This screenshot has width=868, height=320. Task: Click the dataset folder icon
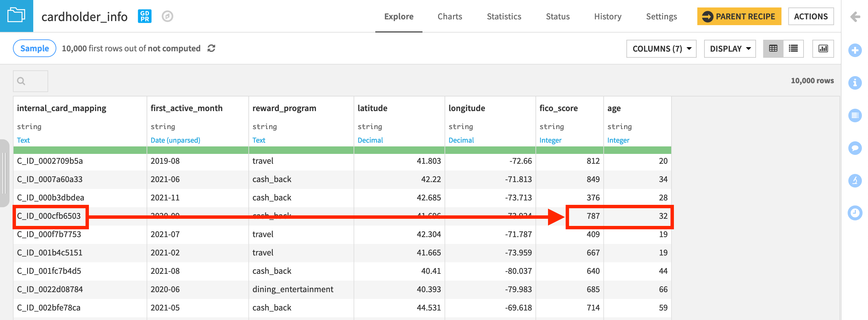pyautogui.click(x=16, y=16)
